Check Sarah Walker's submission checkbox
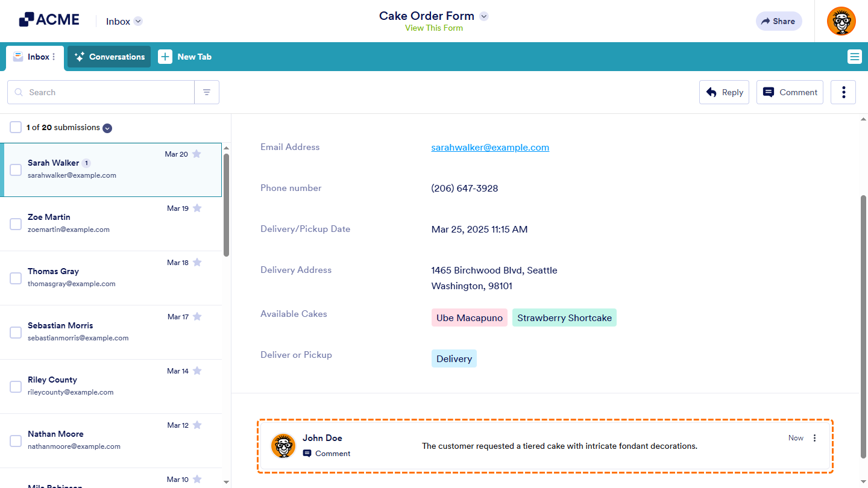This screenshot has height=488, width=868. pos(16,169)
